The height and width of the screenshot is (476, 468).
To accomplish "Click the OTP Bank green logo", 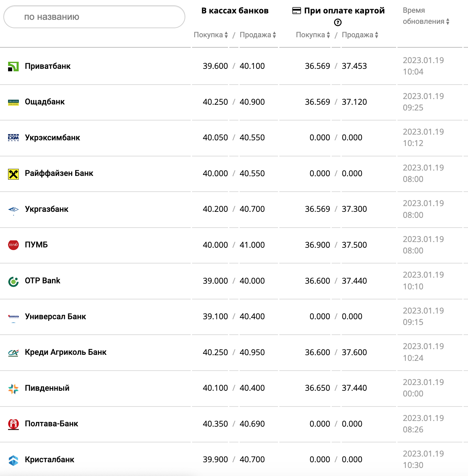I will pyautogui.click(x=13, y=281).
